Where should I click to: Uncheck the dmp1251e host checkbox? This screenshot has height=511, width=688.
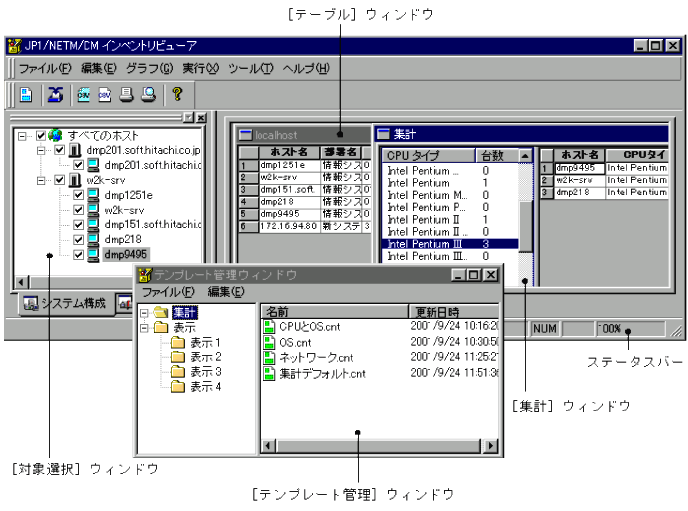pyautogui.click(x=79, y=195)
